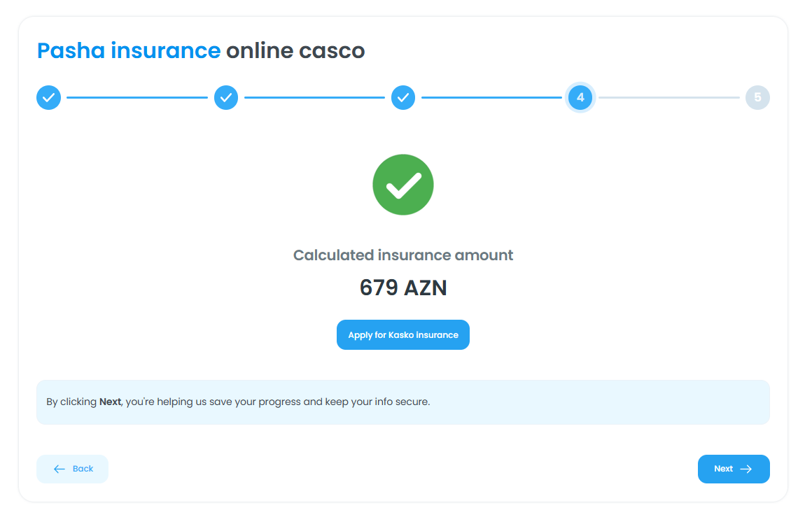Jump to the step 5 indicator
Viewport: 812px width, 517px height.
click(757, 98)
